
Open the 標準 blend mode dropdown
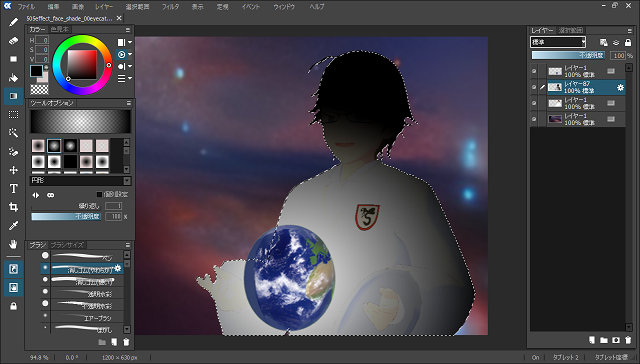pos(558,42)
